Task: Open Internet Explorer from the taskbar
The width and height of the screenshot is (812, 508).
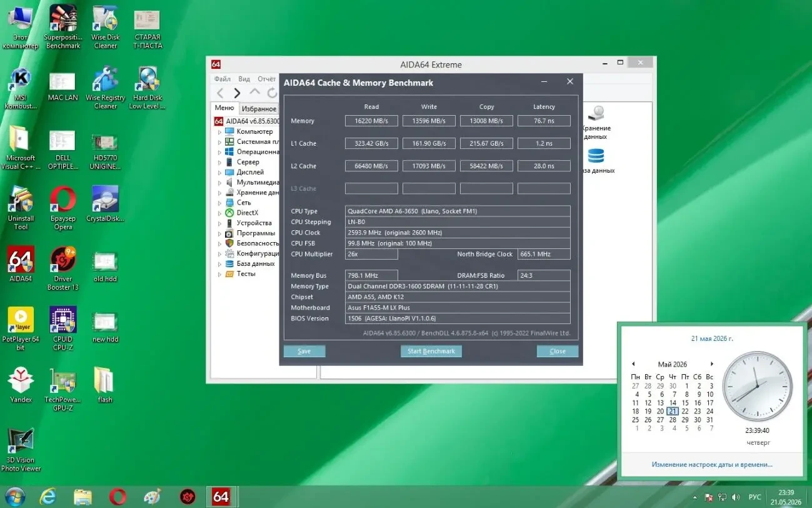Action: pos(48,497)
